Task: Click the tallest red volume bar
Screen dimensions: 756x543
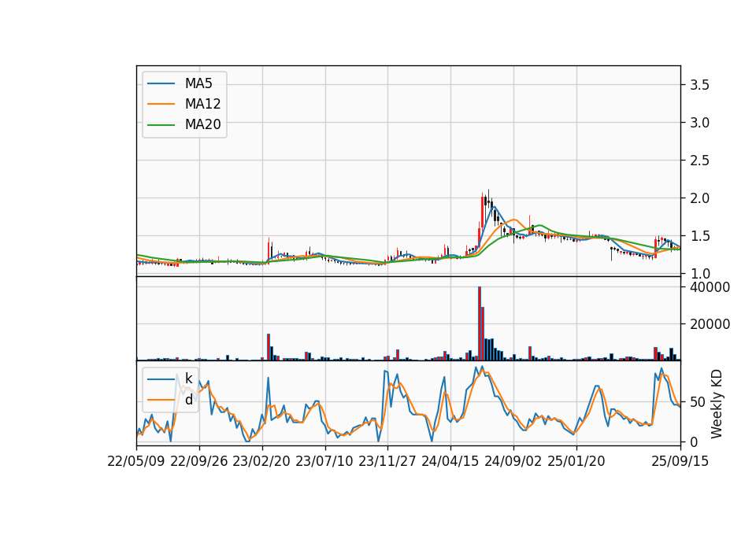Action: (480, 323)
